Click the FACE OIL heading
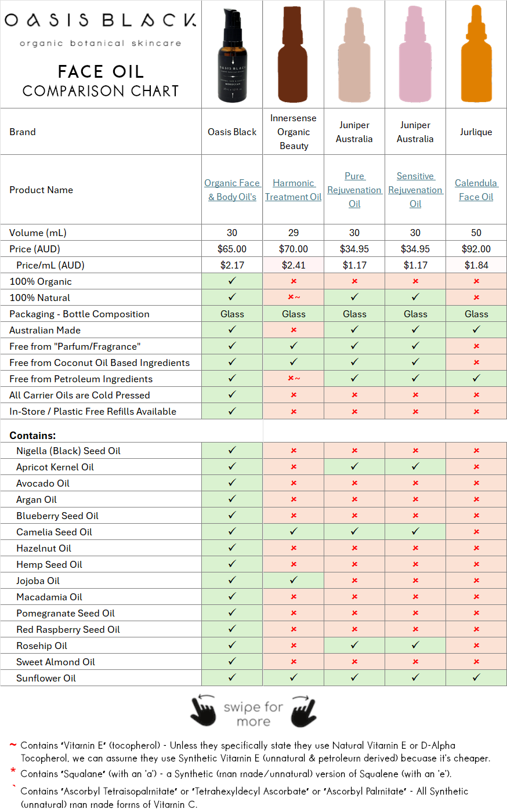Screen dimensions: 507x812 100,71
